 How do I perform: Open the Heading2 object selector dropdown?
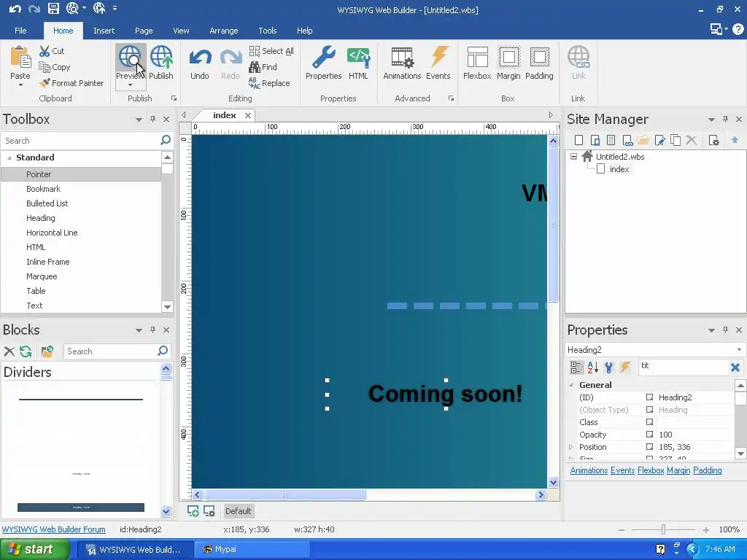click(739, 349)
